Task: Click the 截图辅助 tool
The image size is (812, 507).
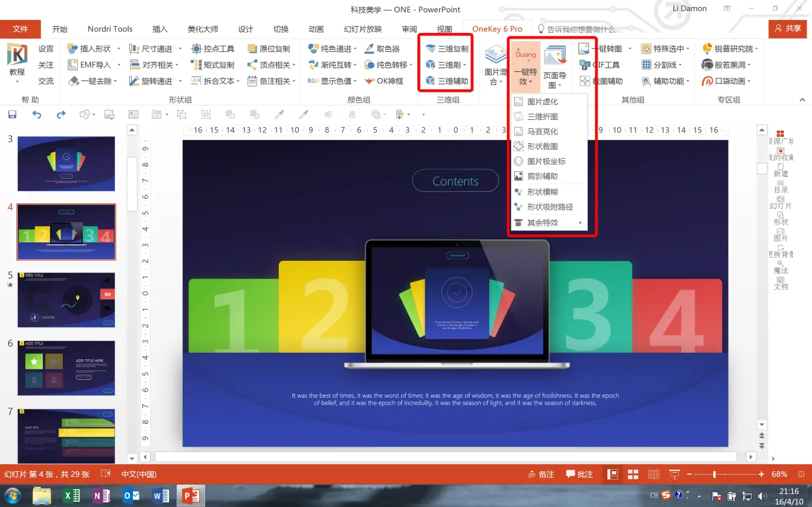Action: [x=601, y=81]
